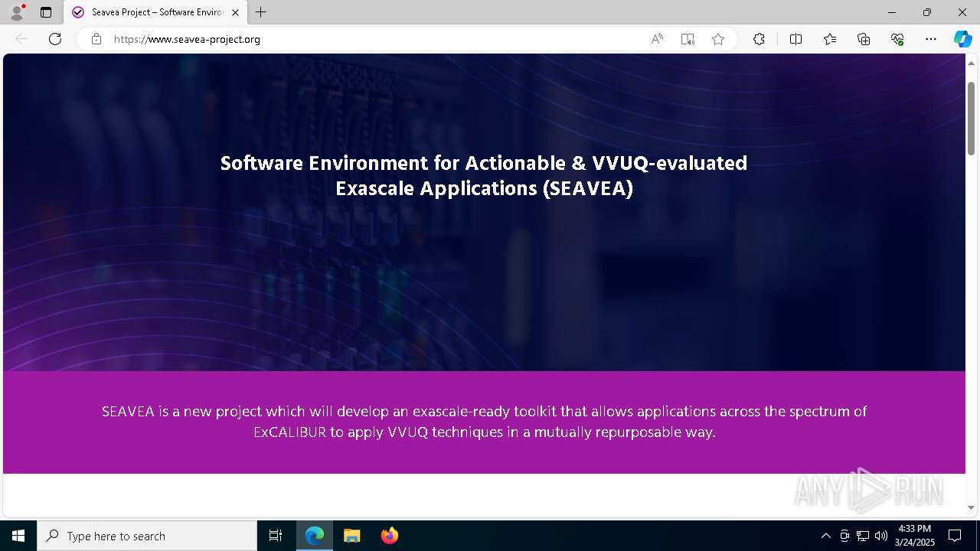Image resolution: width=980 pixels, height=551 pixels.
Task: Go back to previous page
Action: (21, 39)
